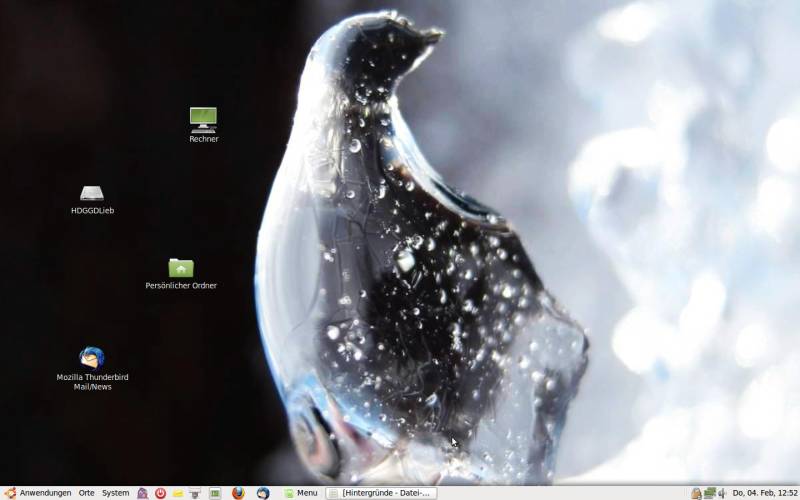Viewport: 800px width, 500px height.
Task: Select the Mozilla Thunderbird desktop icon
Action: click(x=92, y=358)
